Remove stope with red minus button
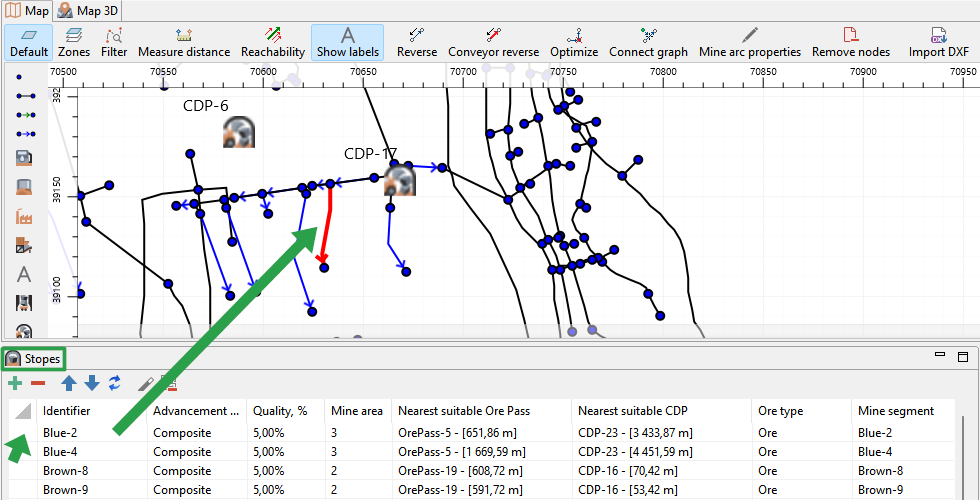980x500 pixels. [x=38, y=382]
